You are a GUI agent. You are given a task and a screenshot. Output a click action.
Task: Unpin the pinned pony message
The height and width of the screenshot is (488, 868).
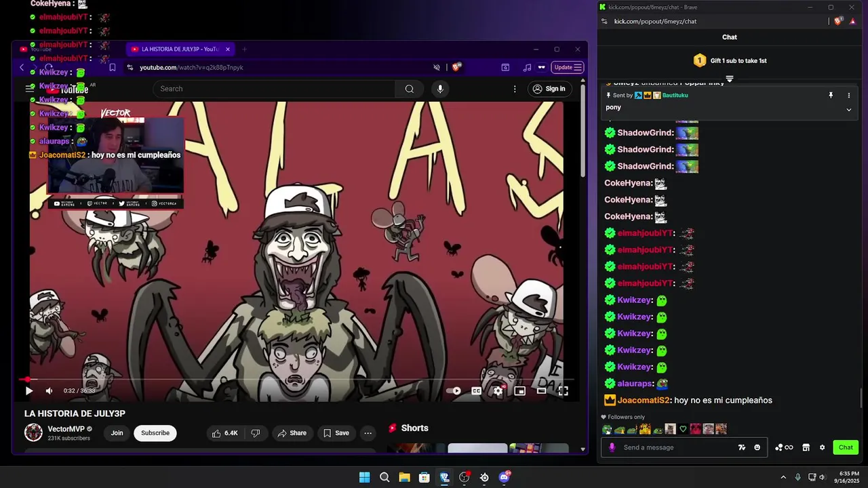pos(831,96)
